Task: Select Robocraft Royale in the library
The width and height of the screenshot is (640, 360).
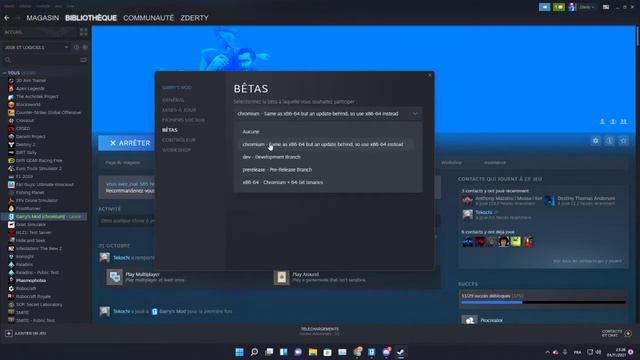Action: [33, 296]
